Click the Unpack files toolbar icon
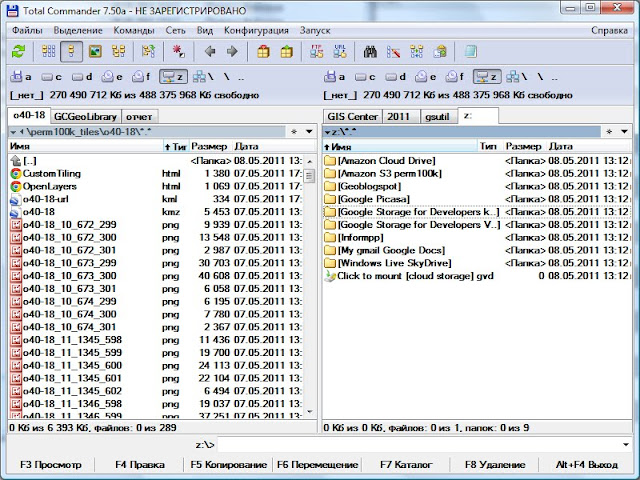Screen dimensions: 640x480 [287, 52]
